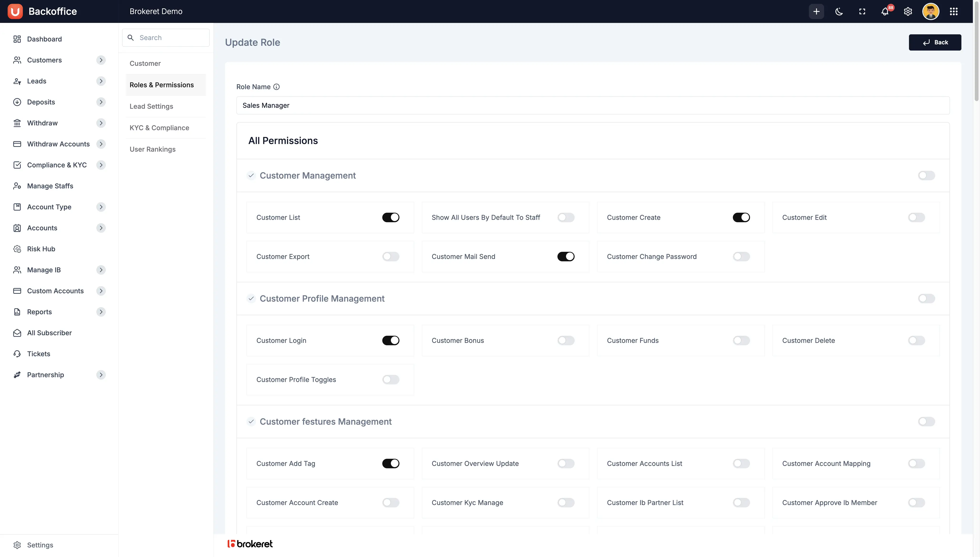Switch to the Lead Settings tab

coord(151,106)
